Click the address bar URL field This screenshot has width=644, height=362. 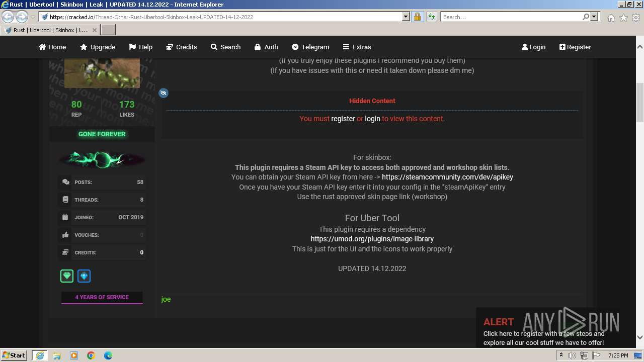click(225, 17)
